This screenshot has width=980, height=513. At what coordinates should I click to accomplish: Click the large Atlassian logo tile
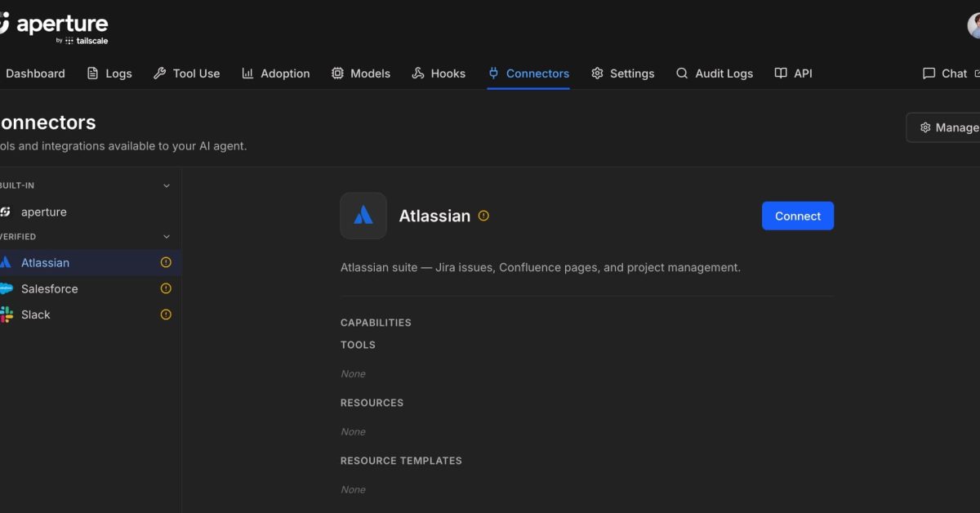[x=363, y=216]
